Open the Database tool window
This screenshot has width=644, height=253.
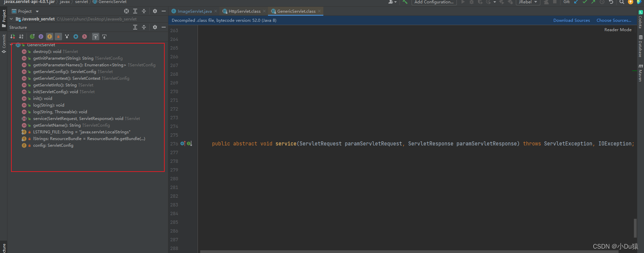(640, 46)
